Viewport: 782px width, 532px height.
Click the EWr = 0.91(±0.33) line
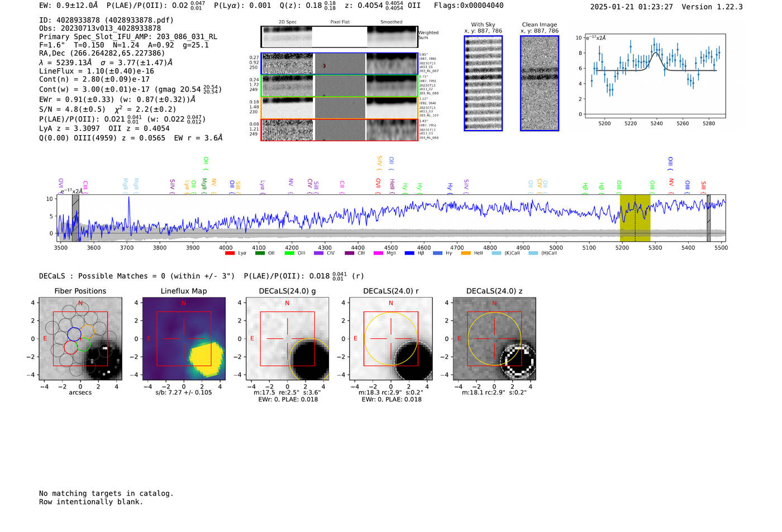(117, 99)
